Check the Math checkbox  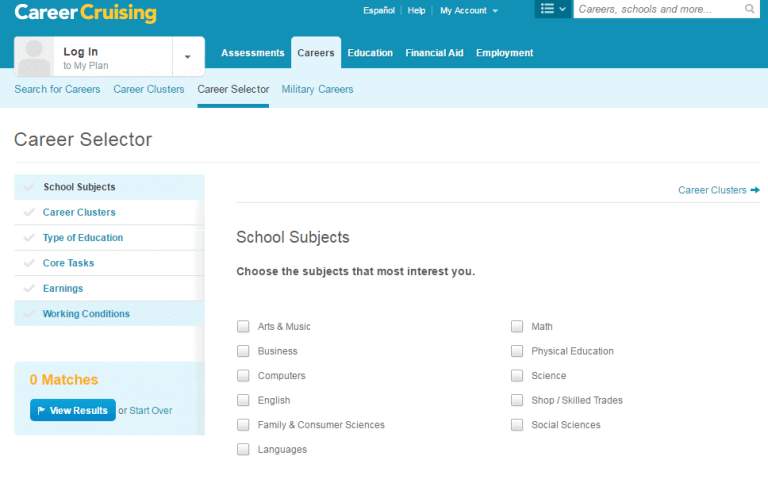(x=517, y=326)
